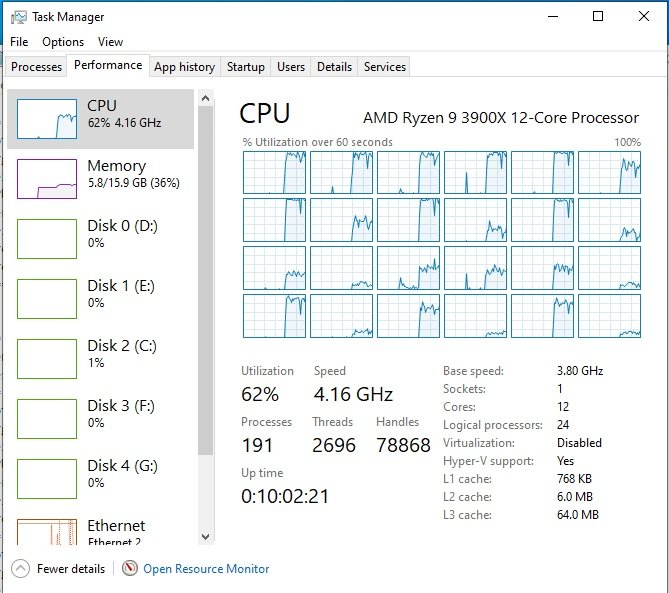Image resolution: width=669 pixels, height=593 pixels.
Task: Maximize the Task Manager window
Action: click(598, 16)
